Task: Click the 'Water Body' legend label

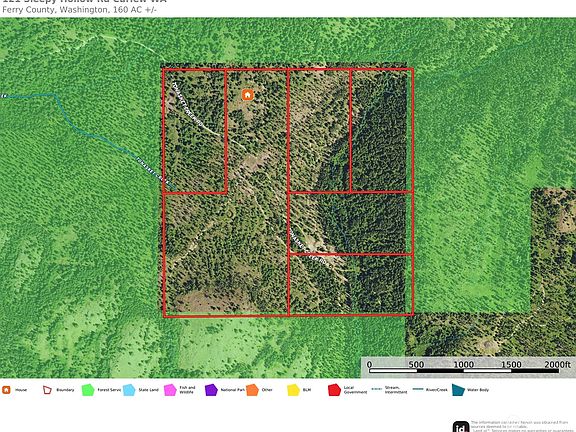Action: [478, 390]
